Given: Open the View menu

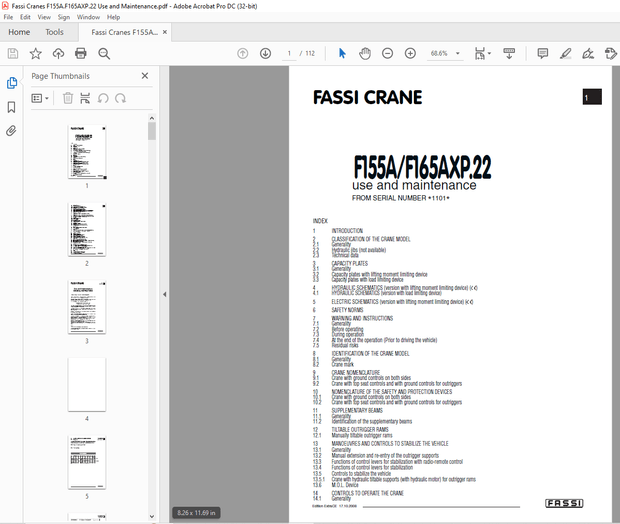Looking at the screenshot, I should click(44, 17).
